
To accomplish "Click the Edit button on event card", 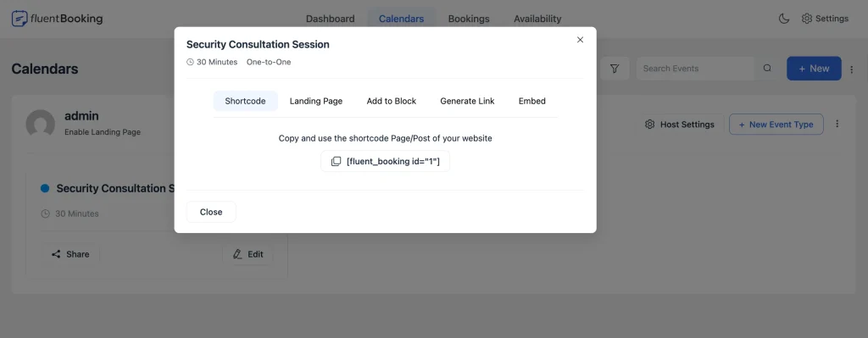I will point(248,254).
